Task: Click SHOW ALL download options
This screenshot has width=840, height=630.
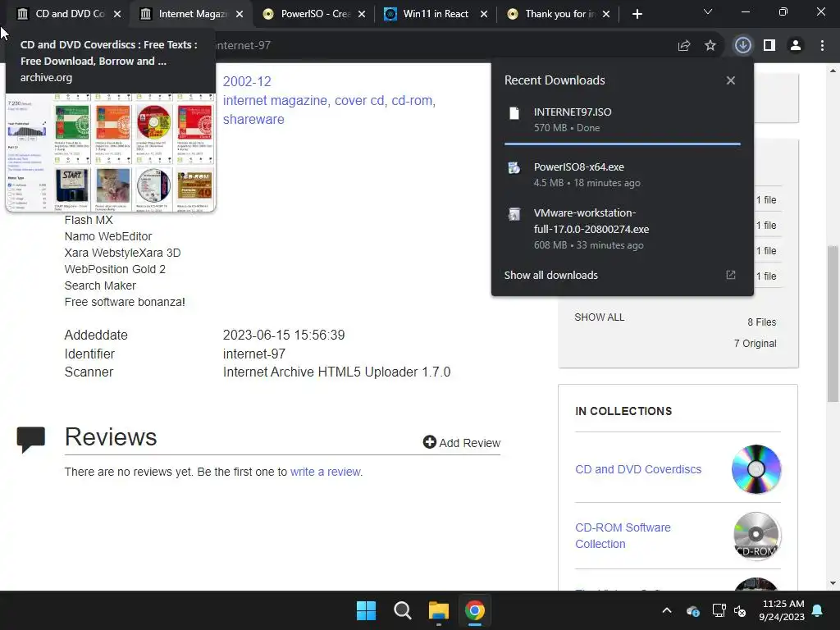Action: pos(600,317)
